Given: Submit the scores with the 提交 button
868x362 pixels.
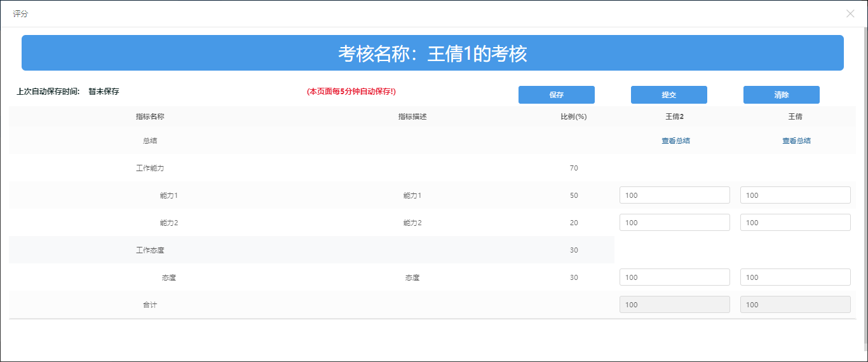Looking at the screenshot, I should pyautogui.click(x=668, y=95).
